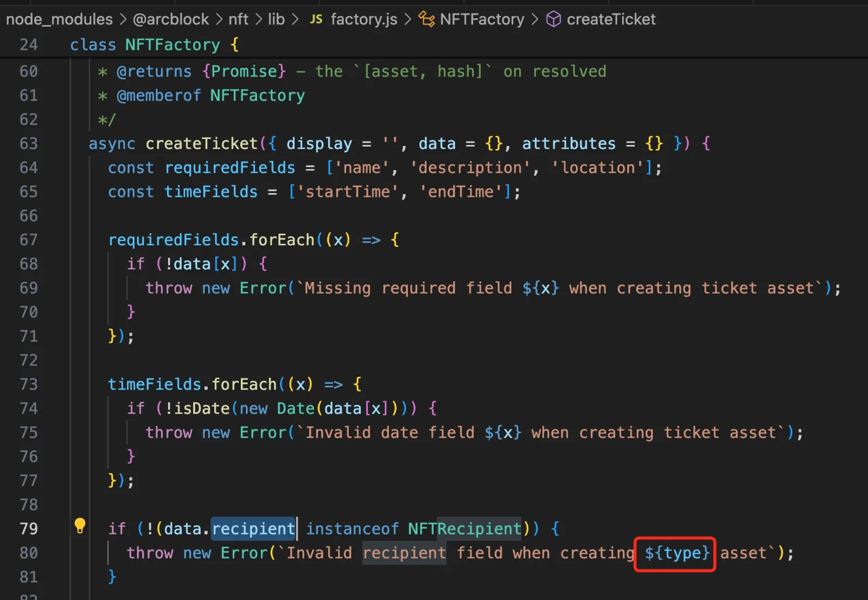Expand the chevron after factory.js breadcrumb
Image resolution: width=868 pixels, height=600 pixels.
pyautogui.click(x=407, y=20)
